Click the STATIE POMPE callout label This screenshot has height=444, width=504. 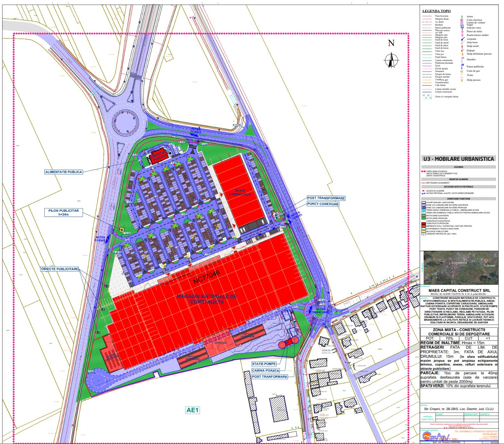click(264, 364)
